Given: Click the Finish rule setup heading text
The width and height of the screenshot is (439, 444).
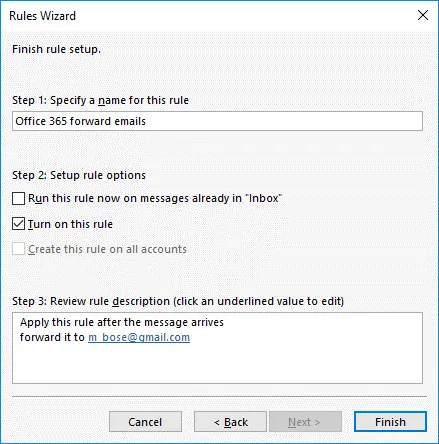Looking at the screenshot, I should [x=56, y=49].
